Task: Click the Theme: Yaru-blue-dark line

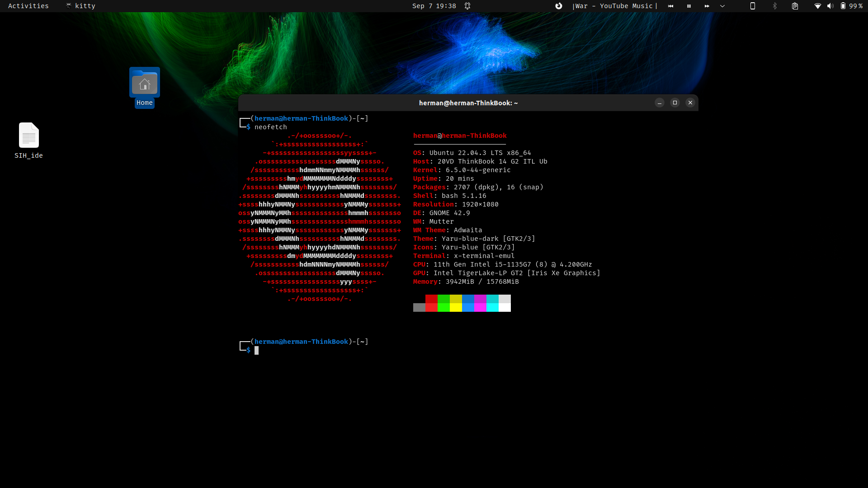Action: pos(474,239)
